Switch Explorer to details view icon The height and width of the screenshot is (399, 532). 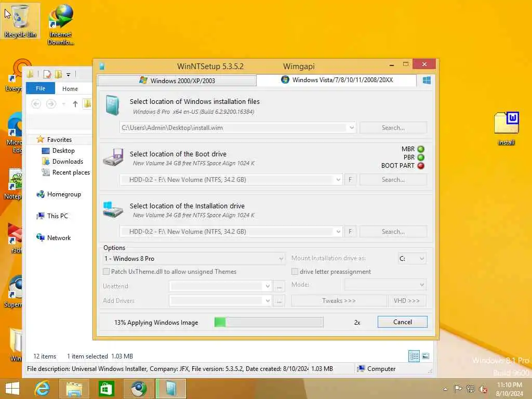click(x=414, y=356)
